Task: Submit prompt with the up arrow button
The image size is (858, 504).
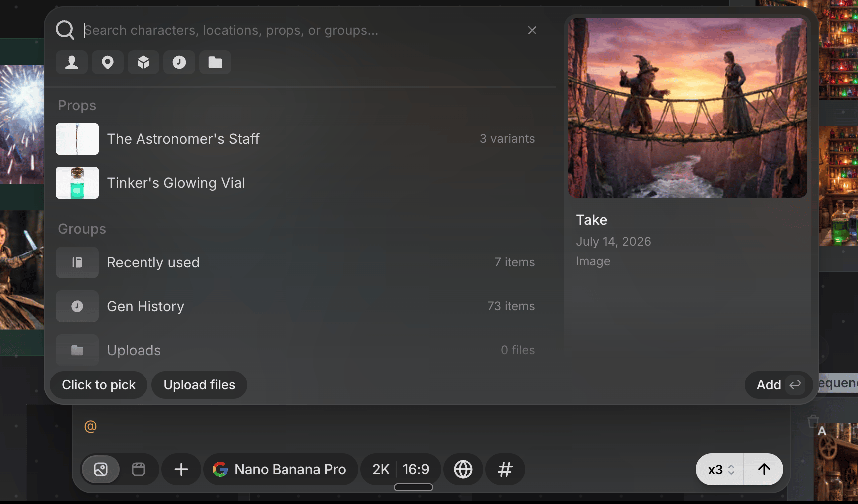Action: click(764, 469)
